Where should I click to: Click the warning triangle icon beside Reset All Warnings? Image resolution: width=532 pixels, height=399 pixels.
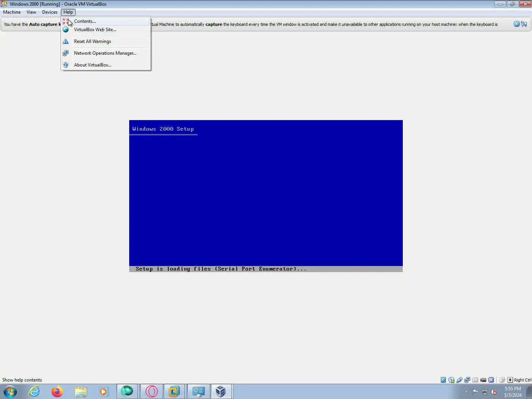click(66, 41)
